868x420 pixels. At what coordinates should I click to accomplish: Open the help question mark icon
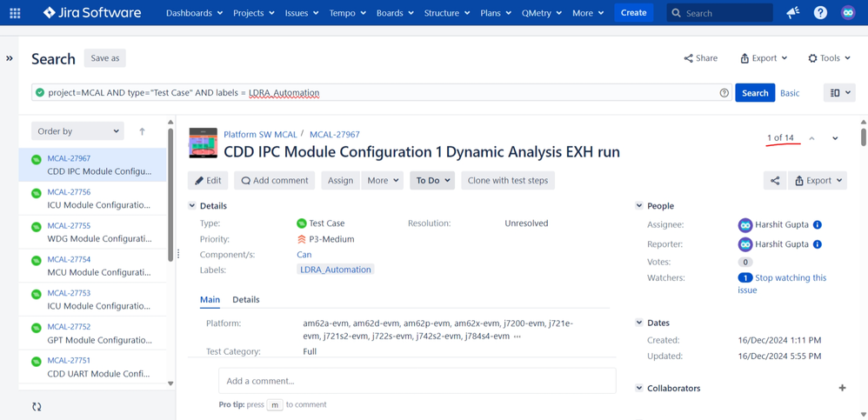[820, 13]
